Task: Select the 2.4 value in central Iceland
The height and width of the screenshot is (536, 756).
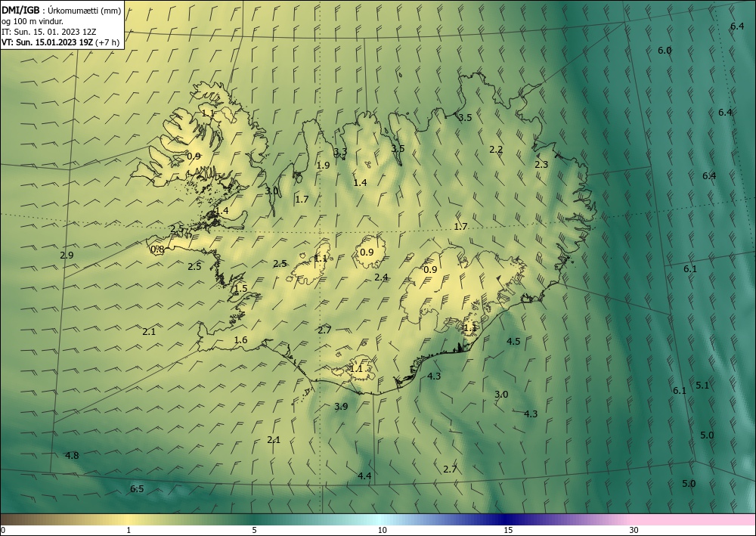Action: 381,277
